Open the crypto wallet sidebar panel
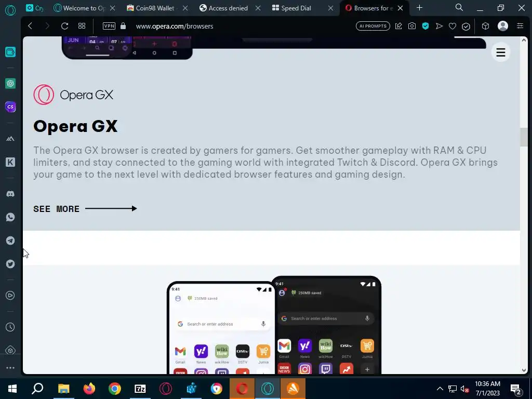Screen dimensions: 532x399 tap(10, 52)
